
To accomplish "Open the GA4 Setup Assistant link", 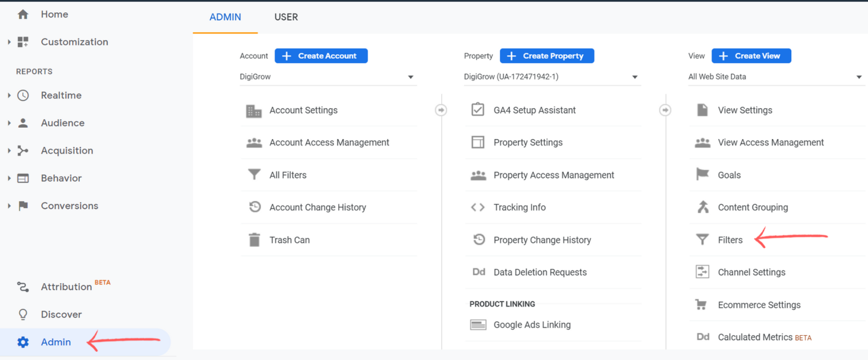I will click(535, 110).
